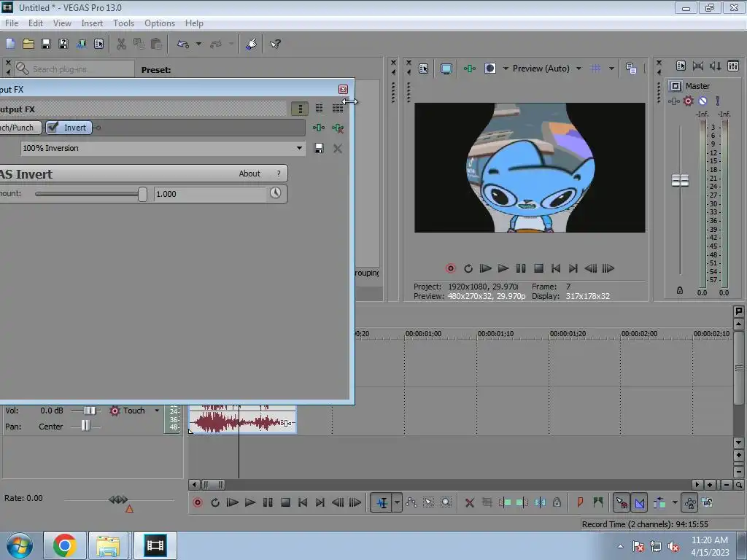747x560 pixels.
Task: Click the Master volume fader
Action: 680,181
